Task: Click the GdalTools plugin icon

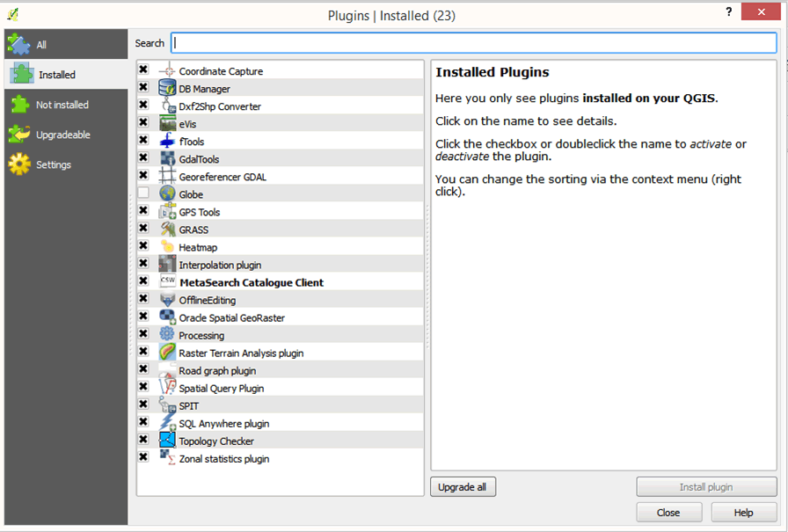Action: [167, 158]
